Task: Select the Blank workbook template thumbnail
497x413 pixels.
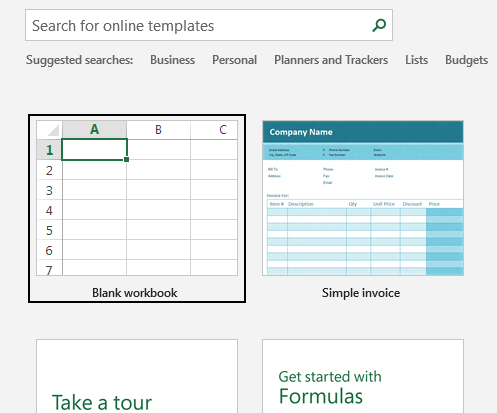Action: tap(137, 198)
